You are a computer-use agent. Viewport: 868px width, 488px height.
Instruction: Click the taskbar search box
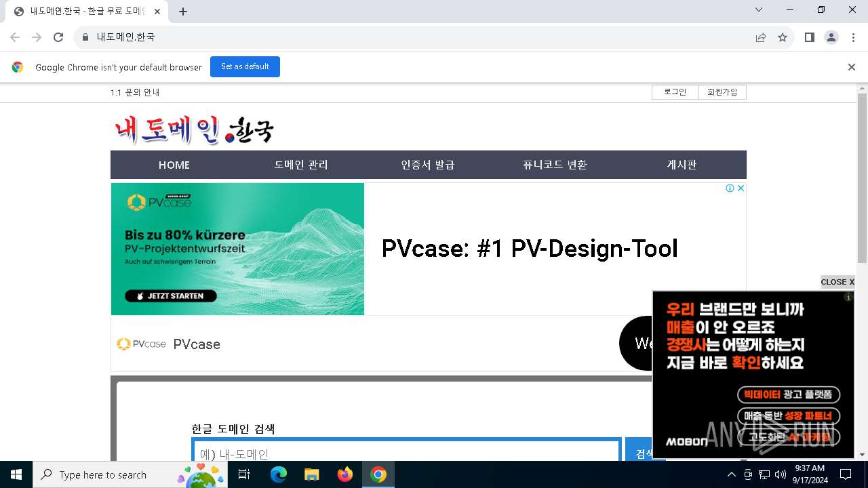pyautogui.click(x=129, y=474)
